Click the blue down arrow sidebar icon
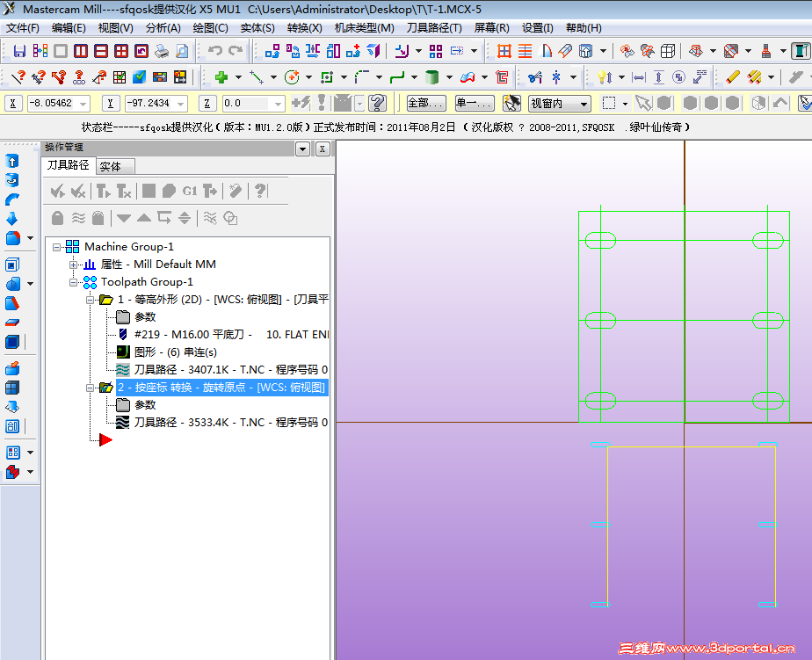The width and height of the screenshot is (812, 660). (12, 218)
